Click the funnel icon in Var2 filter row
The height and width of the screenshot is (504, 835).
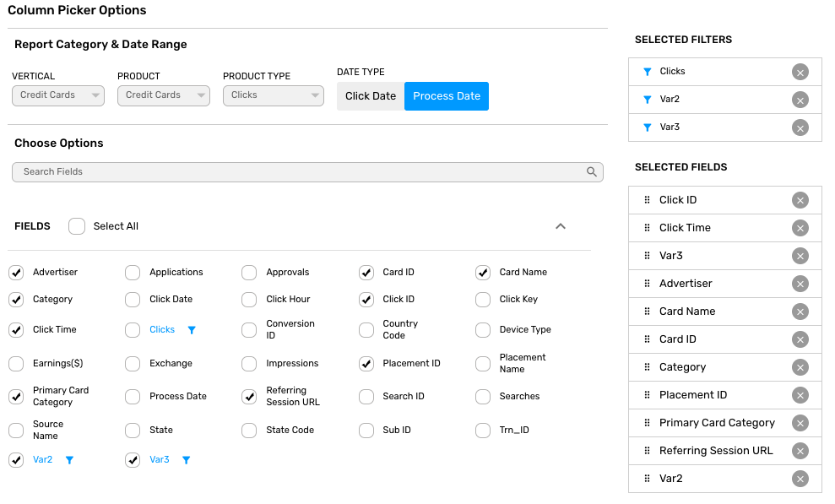(647, 100)
